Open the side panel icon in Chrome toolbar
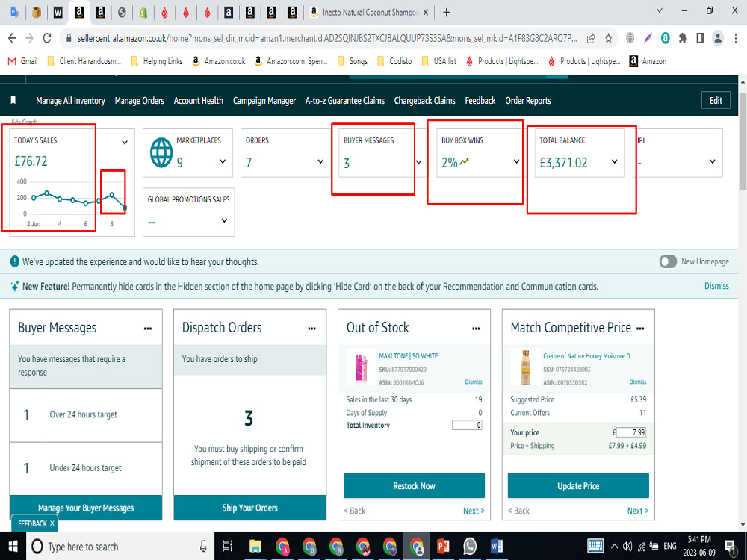Screen dimensions: 747x560 701,38
